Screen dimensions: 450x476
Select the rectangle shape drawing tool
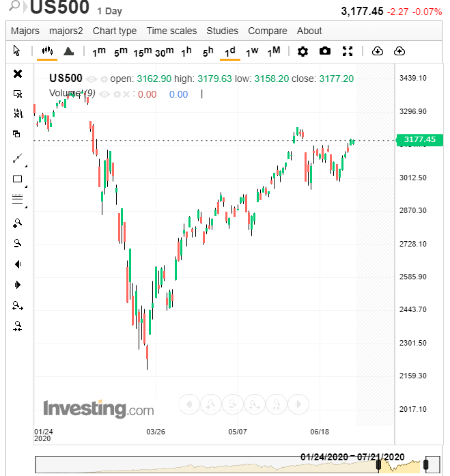17,179
